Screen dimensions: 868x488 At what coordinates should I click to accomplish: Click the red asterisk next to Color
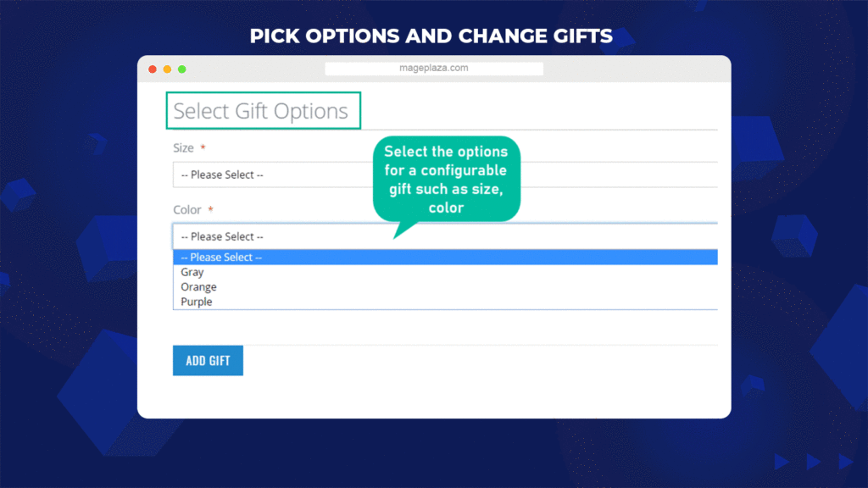(x=210, y=210)
